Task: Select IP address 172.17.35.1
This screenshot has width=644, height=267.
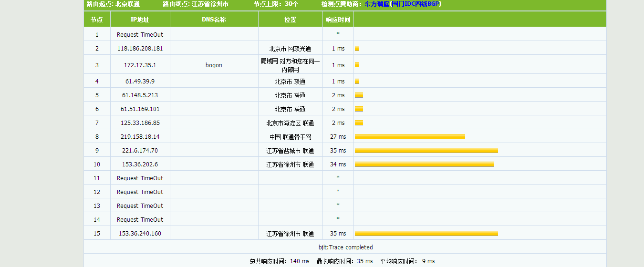Action: (x=140, y=65)
